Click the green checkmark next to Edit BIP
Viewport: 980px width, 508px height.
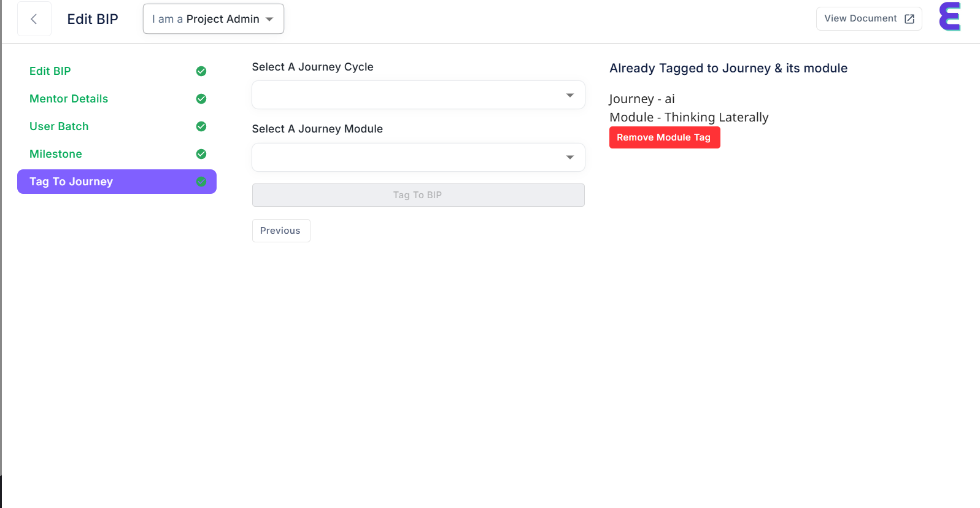(x=201, y=71)
